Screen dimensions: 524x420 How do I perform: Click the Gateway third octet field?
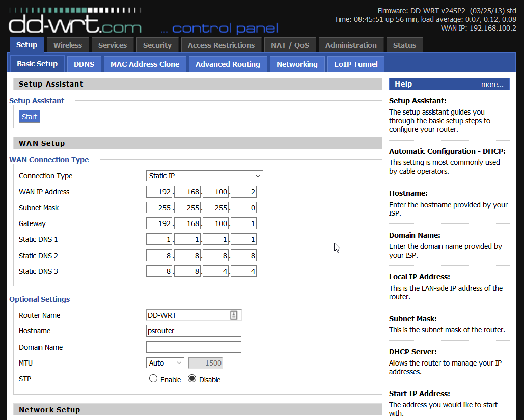pyautogui.click(x=215, y=223)
